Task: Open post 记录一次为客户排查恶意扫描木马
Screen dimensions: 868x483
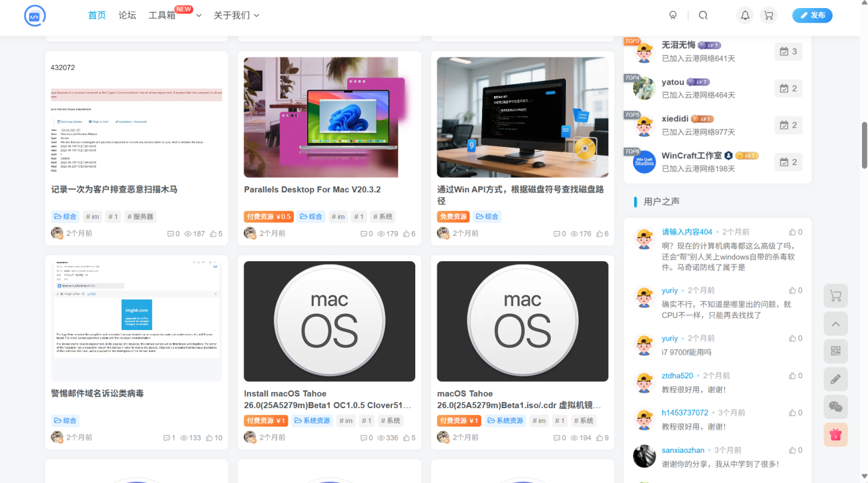Action: tap(114, 190)
